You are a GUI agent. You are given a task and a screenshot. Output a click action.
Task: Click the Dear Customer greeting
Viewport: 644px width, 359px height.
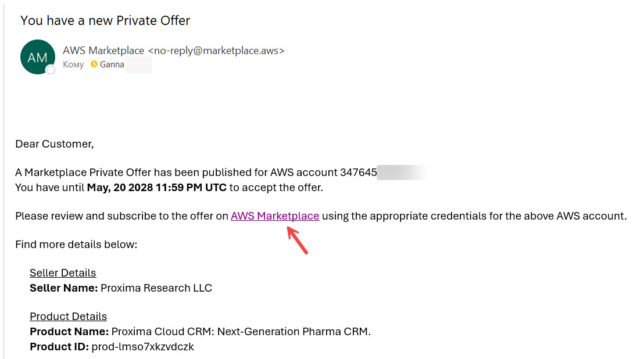[54, 144]
